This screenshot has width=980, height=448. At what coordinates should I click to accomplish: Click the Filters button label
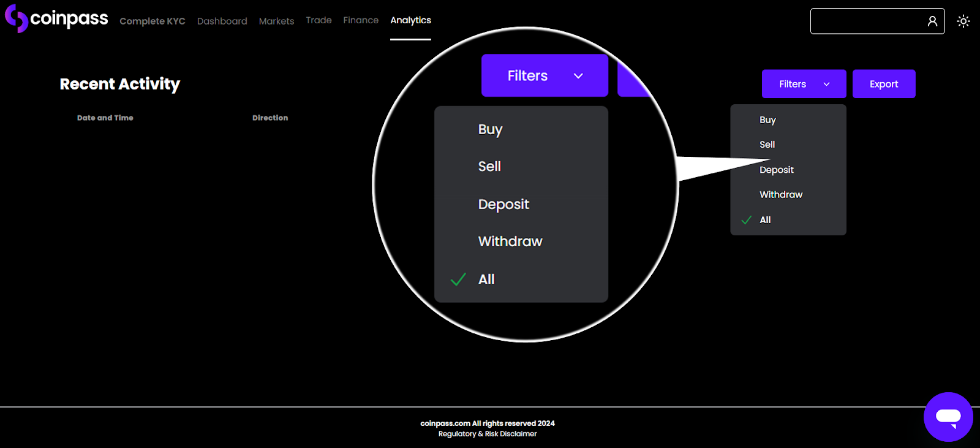792,84
